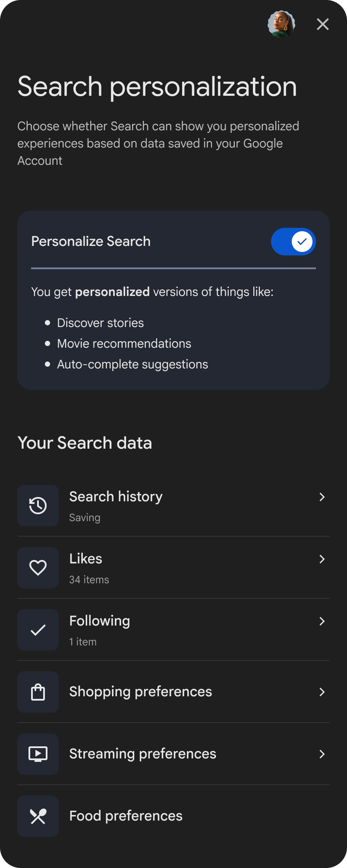Click the Streaming preferences chevron arrow
This screenshot has height=868, width=347.
[x=322, y=754]
